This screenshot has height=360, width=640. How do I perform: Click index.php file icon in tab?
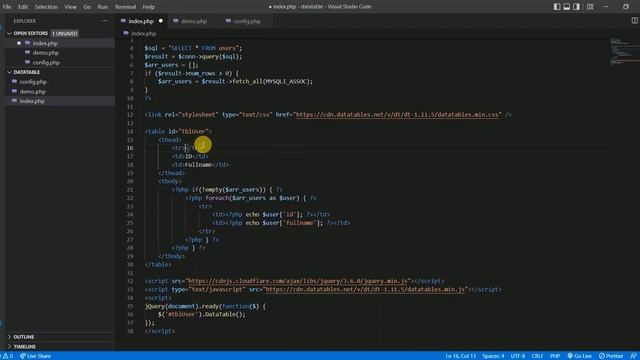tap(123, 21)
